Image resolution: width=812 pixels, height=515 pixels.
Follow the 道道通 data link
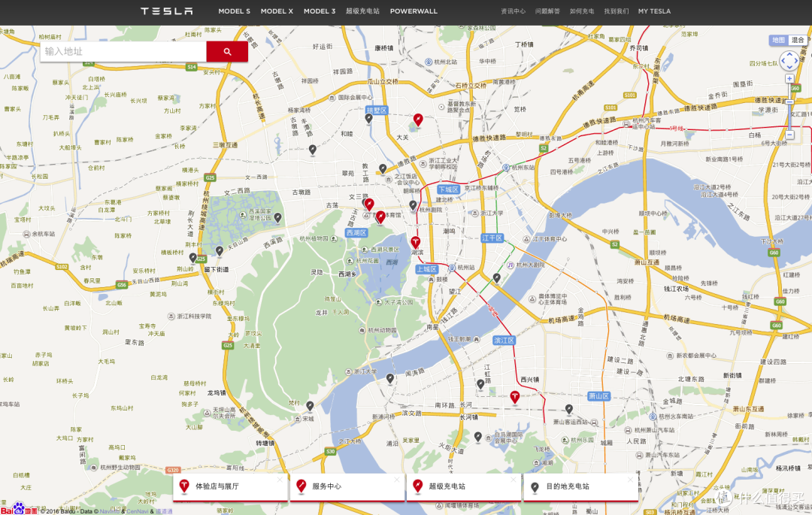[164, 511]
